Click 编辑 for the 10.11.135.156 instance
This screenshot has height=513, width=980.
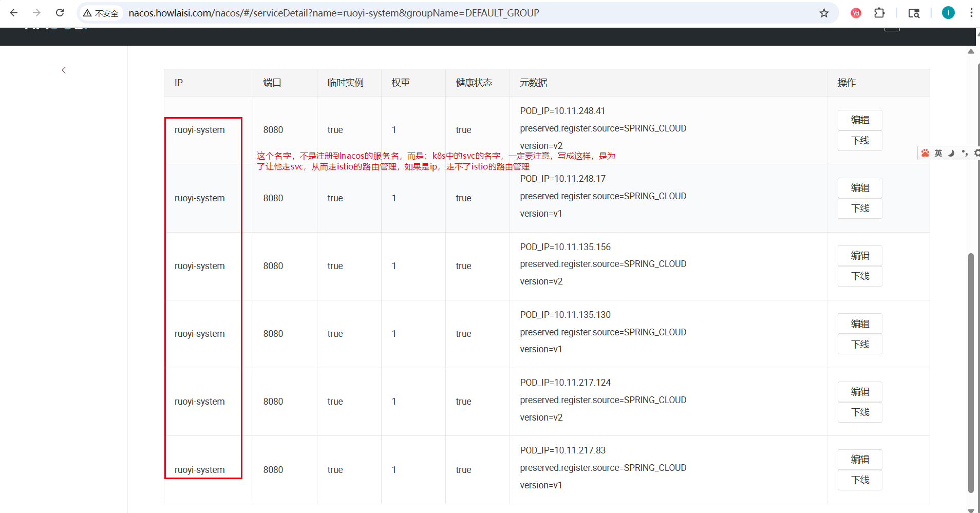click(859, 256)
